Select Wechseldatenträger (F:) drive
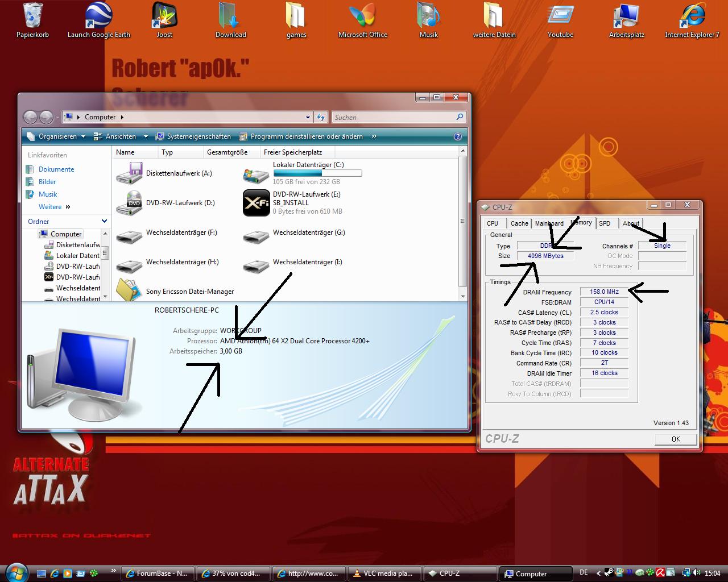728x582 pixels. pos(167,232)
